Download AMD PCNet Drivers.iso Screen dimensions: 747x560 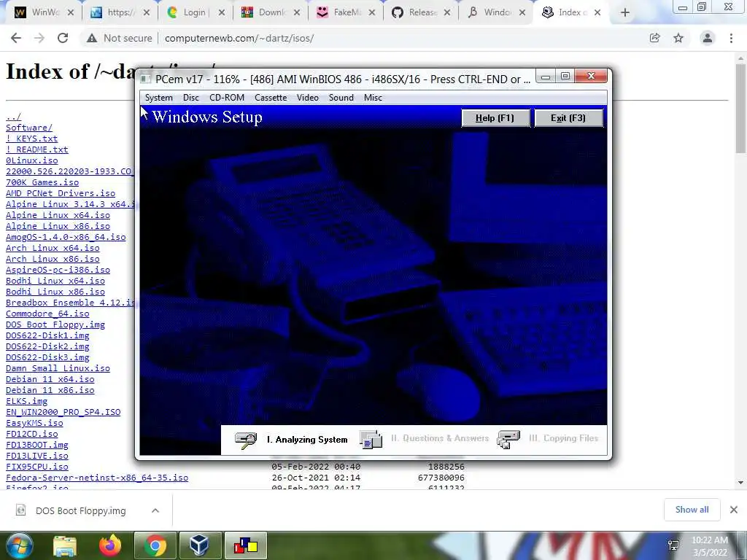(61, 193)
